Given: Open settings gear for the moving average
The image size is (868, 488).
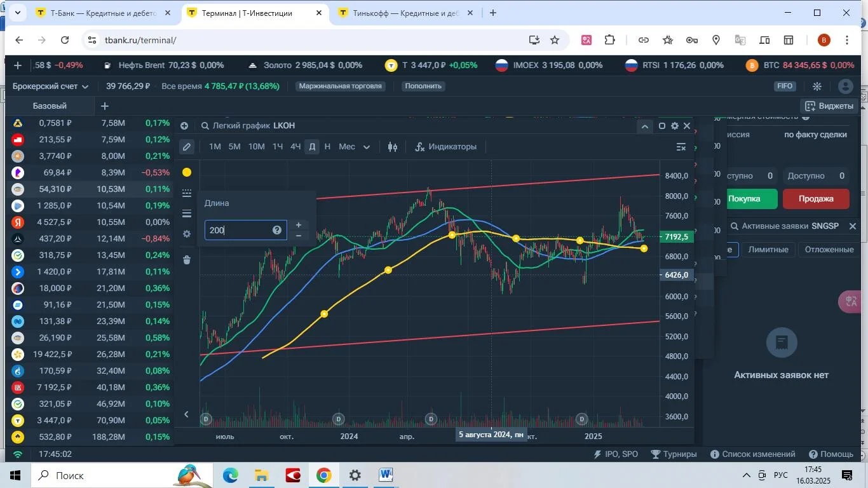Looking at the screenshot, I should click(x=187, y=234).
